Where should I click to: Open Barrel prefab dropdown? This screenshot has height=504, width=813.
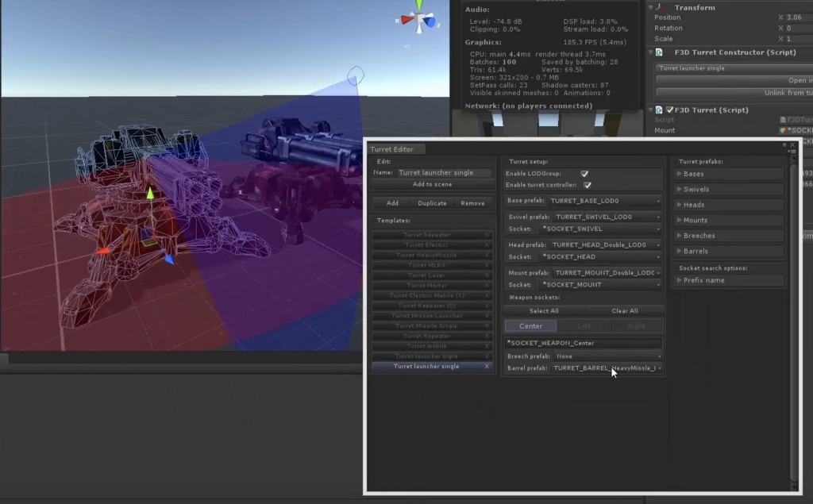click(x=607, y=368)
